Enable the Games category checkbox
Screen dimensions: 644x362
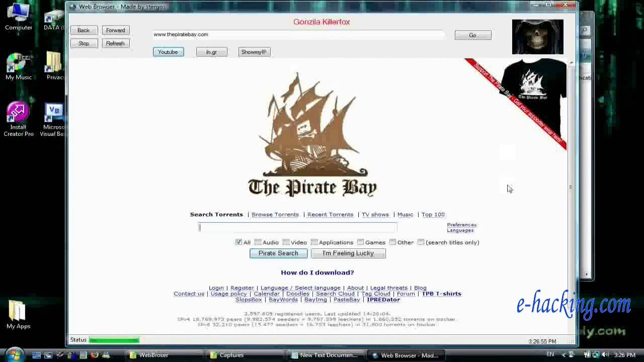[360, 242]
